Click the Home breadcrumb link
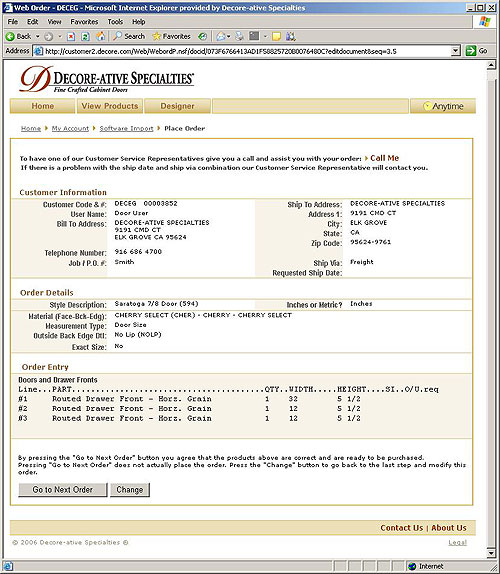 pos(31,128)
